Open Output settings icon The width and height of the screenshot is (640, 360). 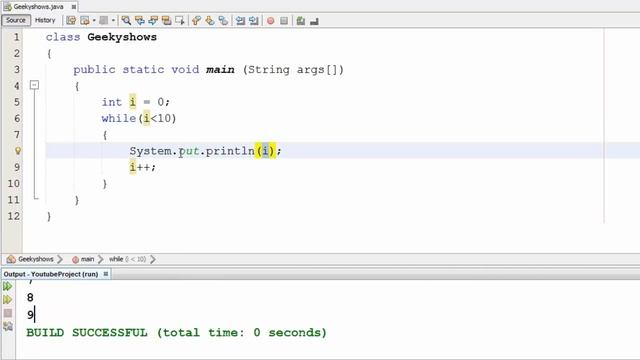[8, 326]
